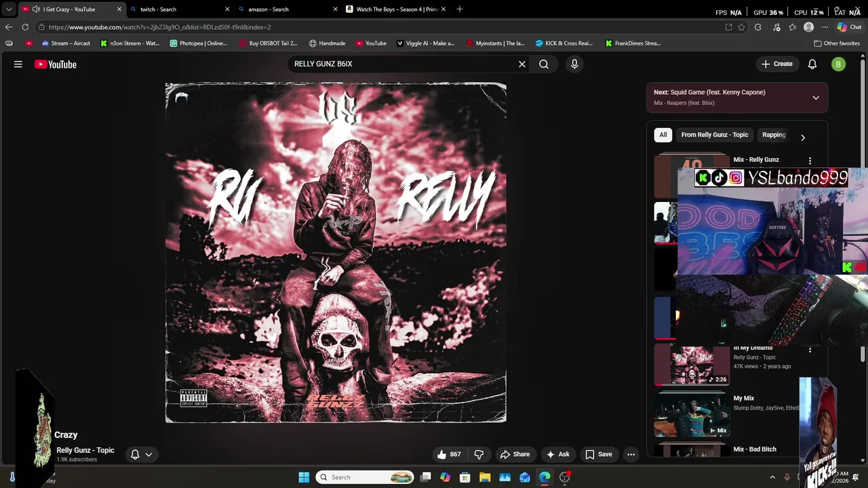This screenshot has height=488, width=868.
Task: Close the I Get Crazy tab
Action: pos(119,9)
